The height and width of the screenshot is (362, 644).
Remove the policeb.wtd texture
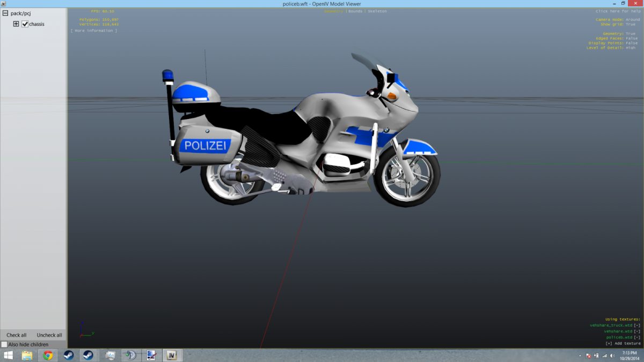[x=637, y=337]
